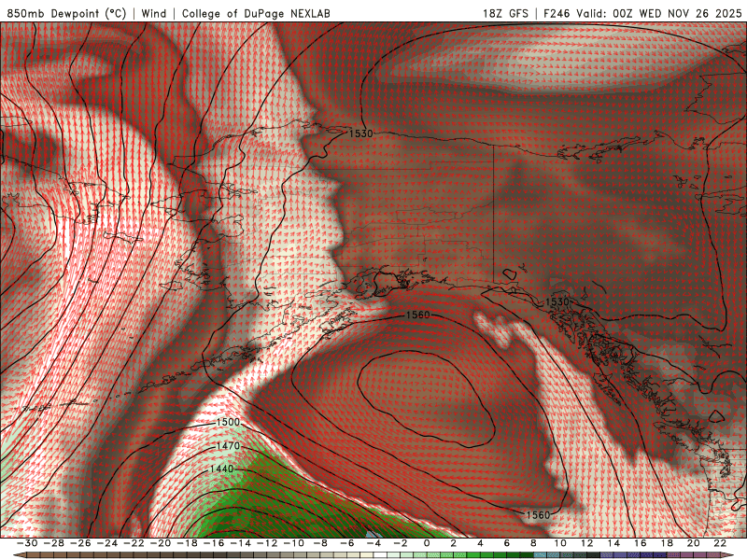Click the -8 value on the dewpoint scale

[320, 543]
